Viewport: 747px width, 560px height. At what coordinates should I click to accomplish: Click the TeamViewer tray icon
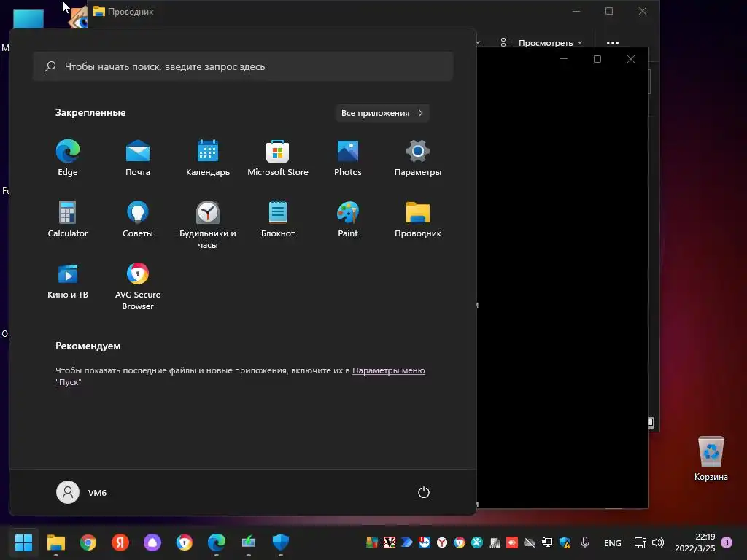pos(425,542)
